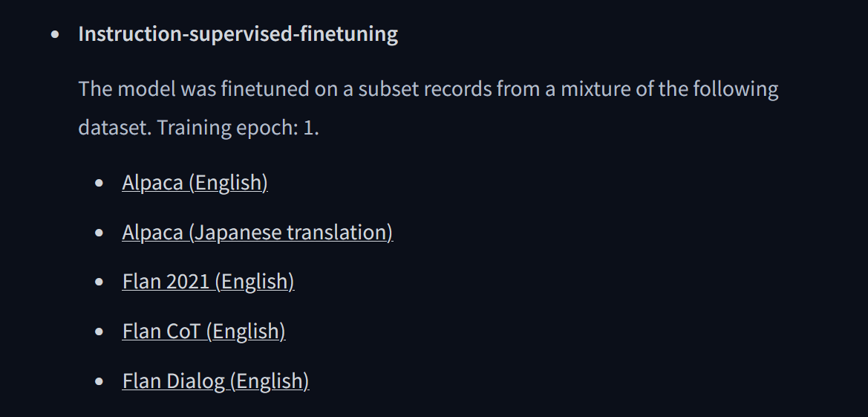Select the bullet before Alpaca (Japanese translation)
This screenshot has height=417, width=868.
point(99,233)
